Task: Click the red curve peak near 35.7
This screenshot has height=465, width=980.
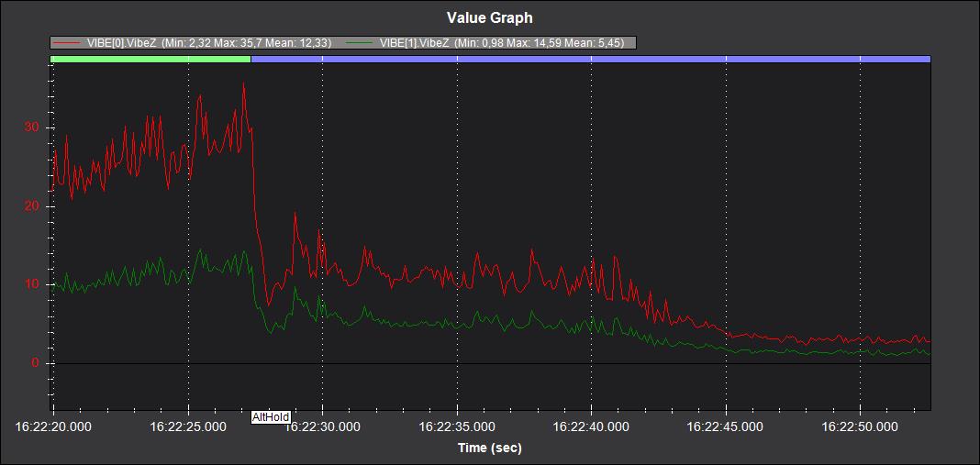Action: [x=244, y=84]
